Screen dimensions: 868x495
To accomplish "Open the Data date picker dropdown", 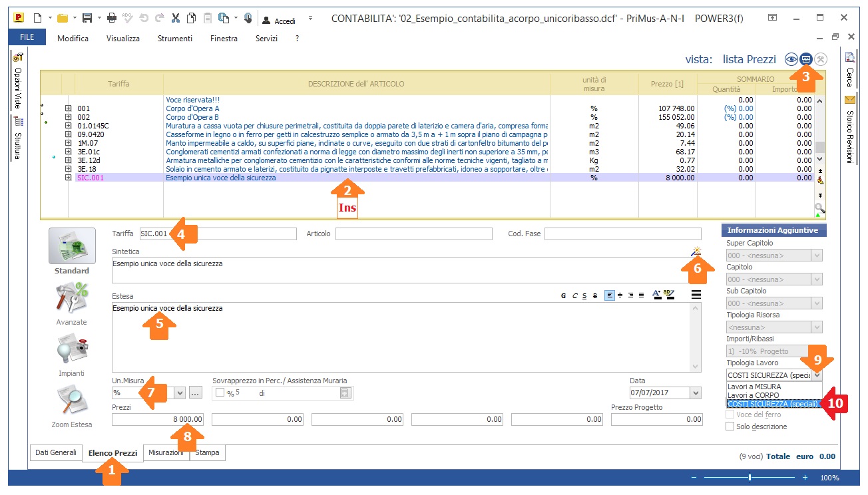I will click(696, 393).
